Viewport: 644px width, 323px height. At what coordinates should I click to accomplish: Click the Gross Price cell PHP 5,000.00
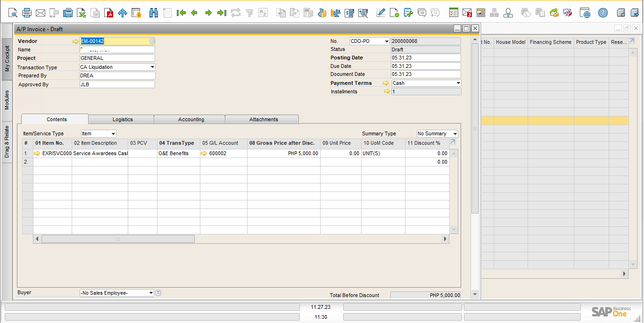coord(284,153)
